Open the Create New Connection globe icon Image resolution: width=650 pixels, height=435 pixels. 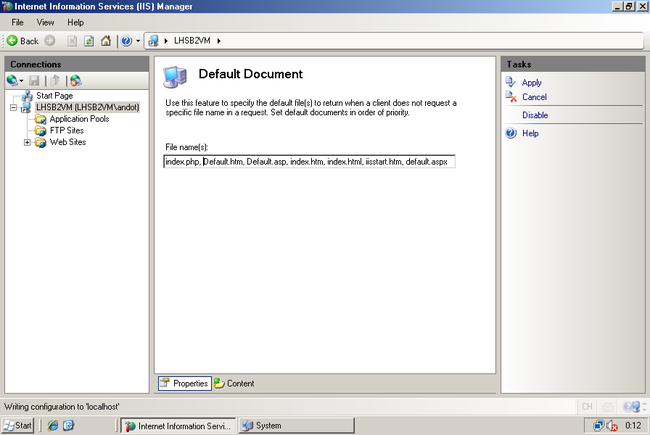(x=12, y=80)
